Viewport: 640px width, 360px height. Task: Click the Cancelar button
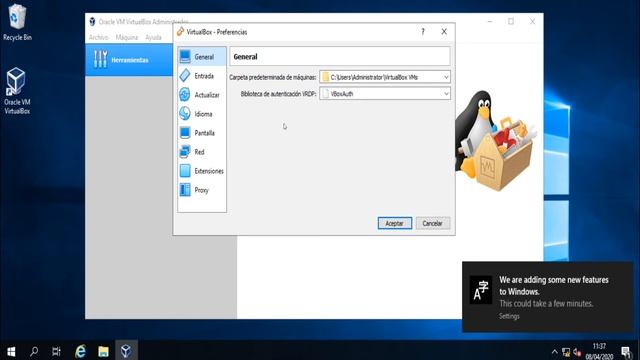tap(433, 223)
